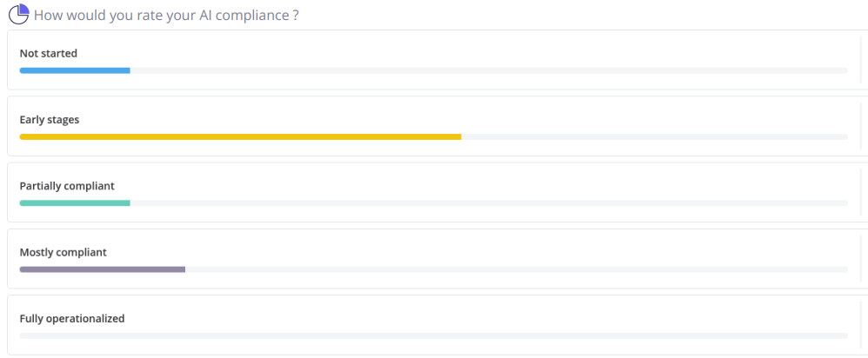Image resolution: width=868 pixels, height=358 pixels.
Task: Click the unfilled track of 'Mostly compliant' bar
Action: click(x=517, y=269)
